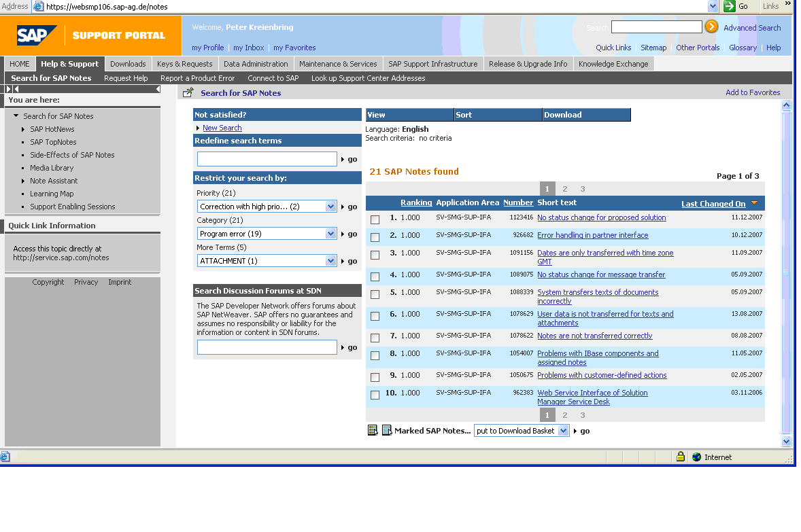Open the Data Administration tab
Viewport: 801px width, 532px height.
pyautogui.click(x=256, y=64)
